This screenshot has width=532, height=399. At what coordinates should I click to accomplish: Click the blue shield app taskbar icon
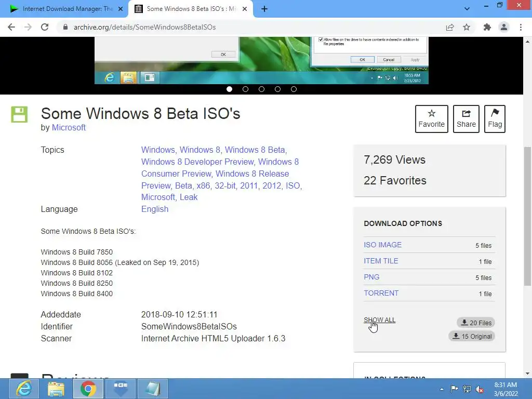pyautogui.click(x=121, y=389)
